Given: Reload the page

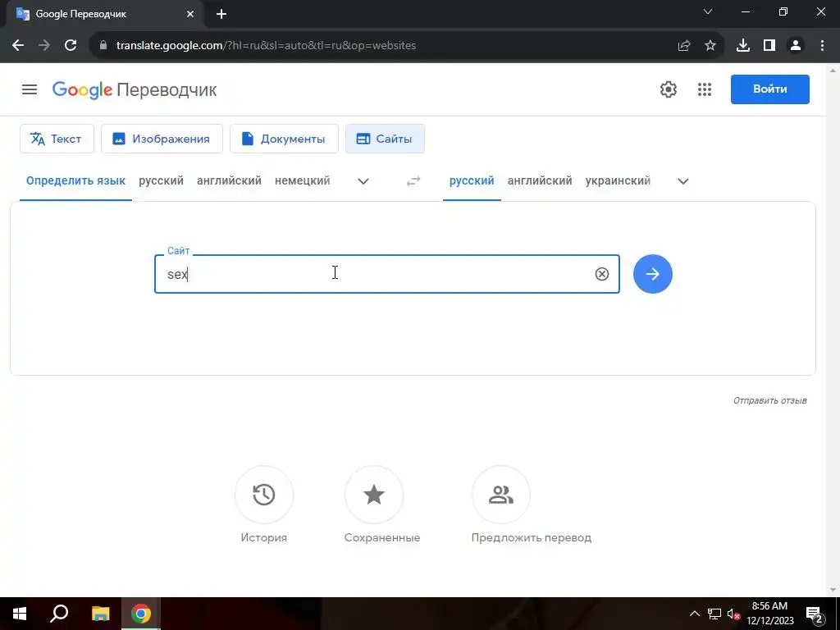Looking at the screenshot, I should [x=71, y=46].
